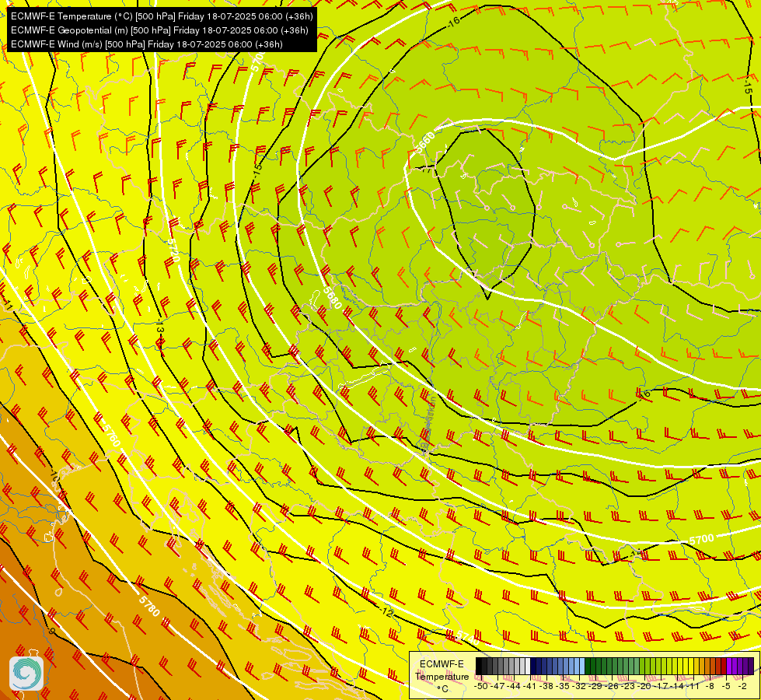Click the -29 legend scale value
Screen dimensions: 761x700
click(595, 686)
